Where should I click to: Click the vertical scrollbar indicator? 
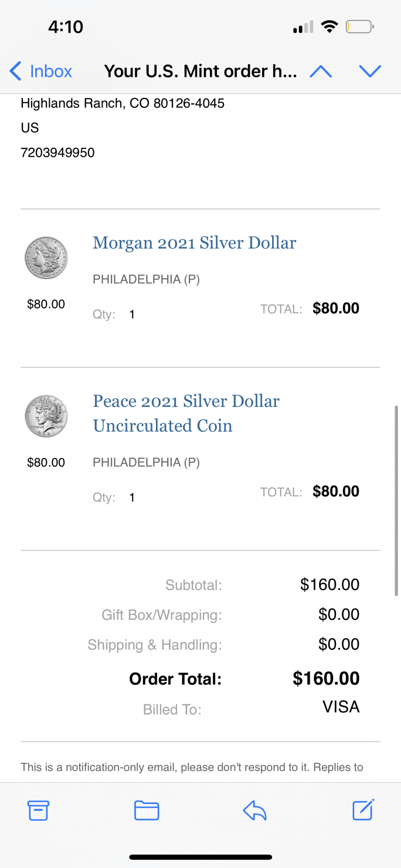tap(396, 501)
